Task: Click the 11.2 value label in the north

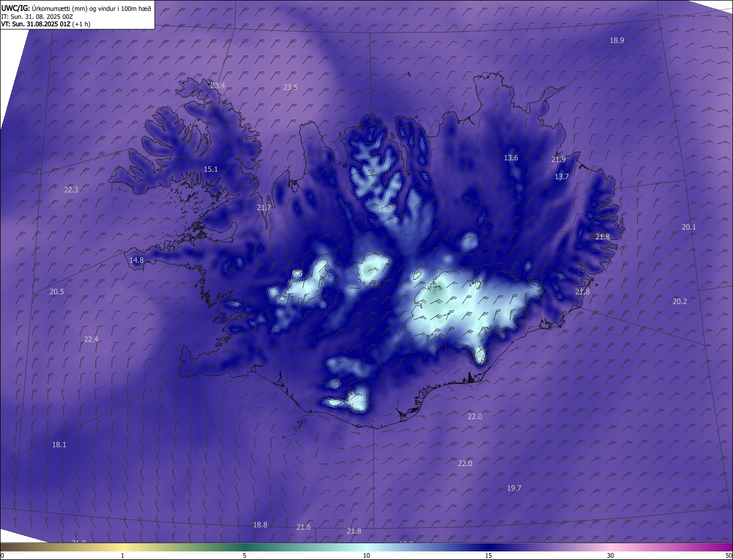Action: point(385,209)
